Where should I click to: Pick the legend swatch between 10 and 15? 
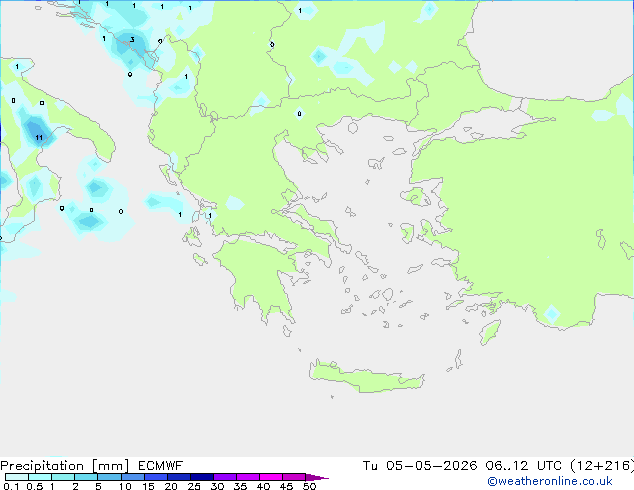point(132,477)
